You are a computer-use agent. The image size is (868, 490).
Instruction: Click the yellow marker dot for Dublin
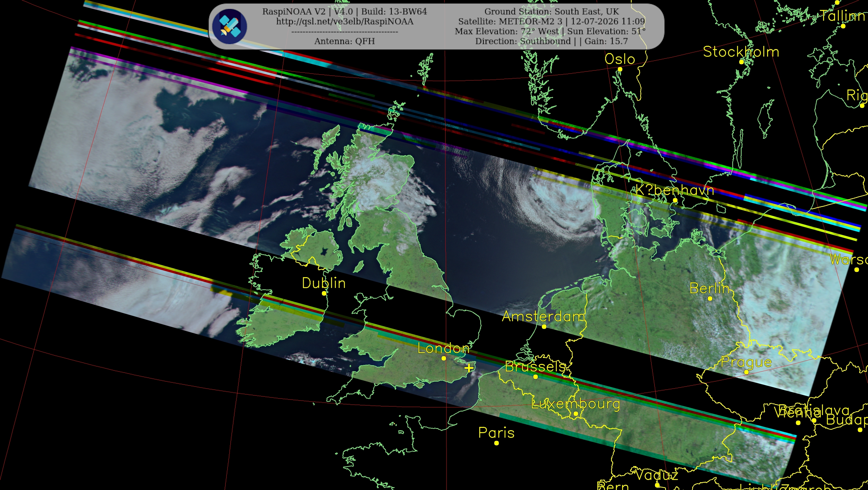click(324, 293)
